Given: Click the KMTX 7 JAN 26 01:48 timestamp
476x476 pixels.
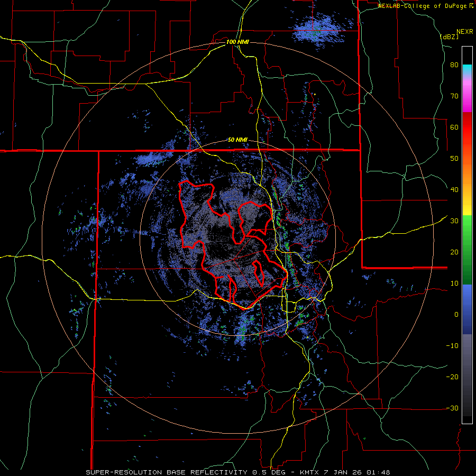Looking at the screenshot, I should (x=345, y=472).
